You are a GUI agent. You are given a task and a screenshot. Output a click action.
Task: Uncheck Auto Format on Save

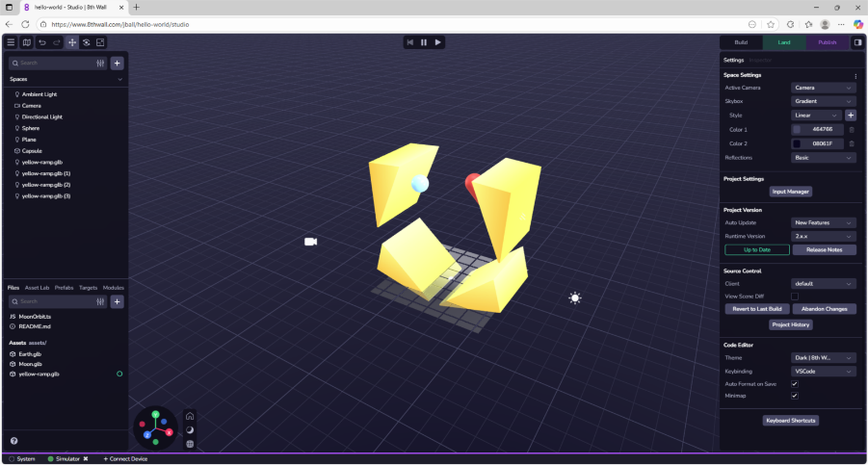tap(795, 383)
